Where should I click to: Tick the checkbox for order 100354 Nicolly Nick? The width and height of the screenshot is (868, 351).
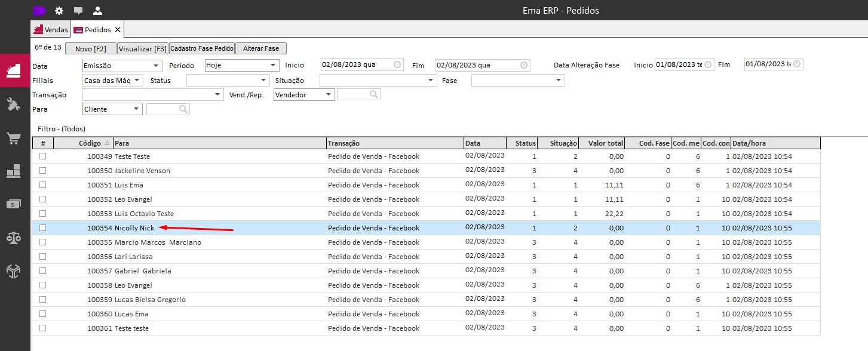(42, 227)
